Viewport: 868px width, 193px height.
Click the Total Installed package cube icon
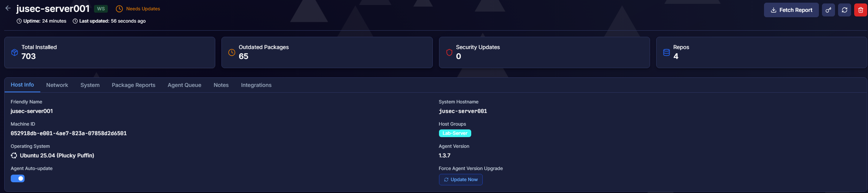[x=15, y=52]
